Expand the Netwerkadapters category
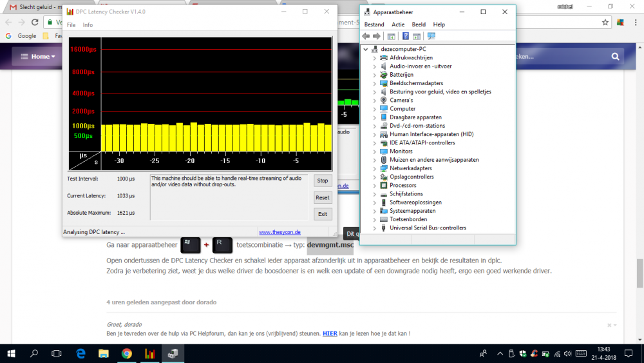644x363 pixels. [x=375, y=168]
